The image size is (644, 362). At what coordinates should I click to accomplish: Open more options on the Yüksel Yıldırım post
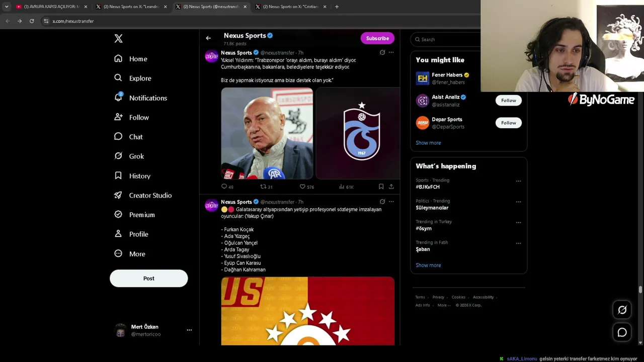pyautogui.click(x=391, y=52)
